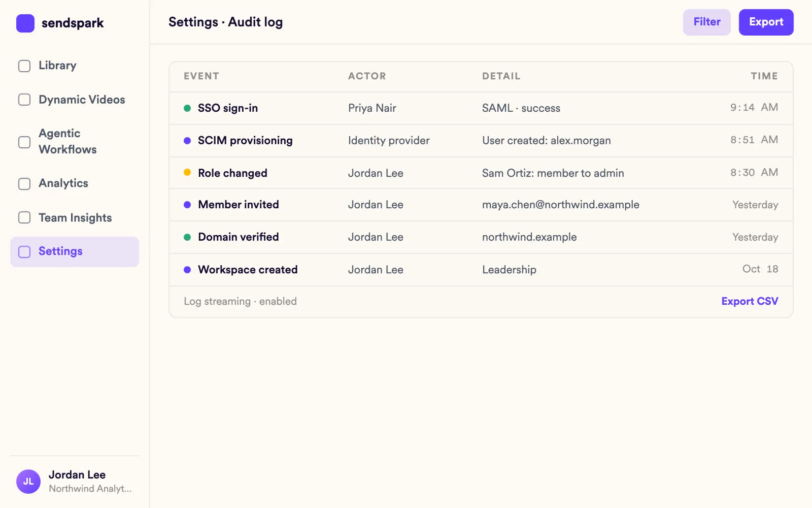Select the Workspace created event
Screen dimensions: 812x508
(x=248, y=270)
